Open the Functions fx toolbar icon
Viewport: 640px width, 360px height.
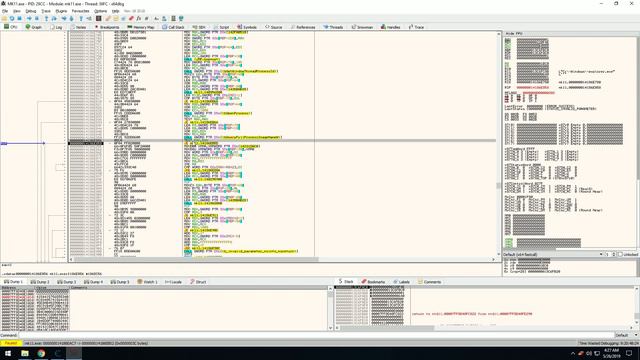click(139, 18)
